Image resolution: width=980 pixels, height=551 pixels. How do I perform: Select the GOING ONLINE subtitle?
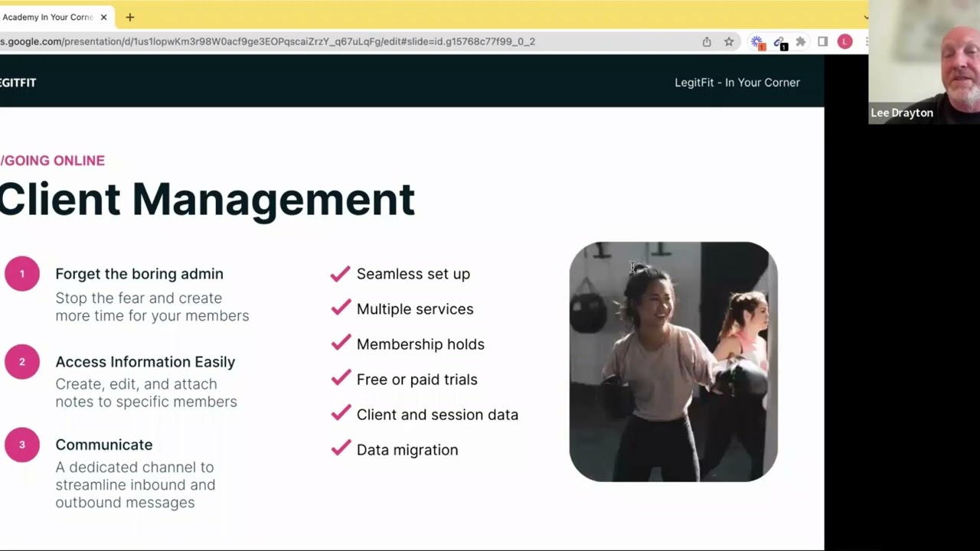tap(52, 161)
